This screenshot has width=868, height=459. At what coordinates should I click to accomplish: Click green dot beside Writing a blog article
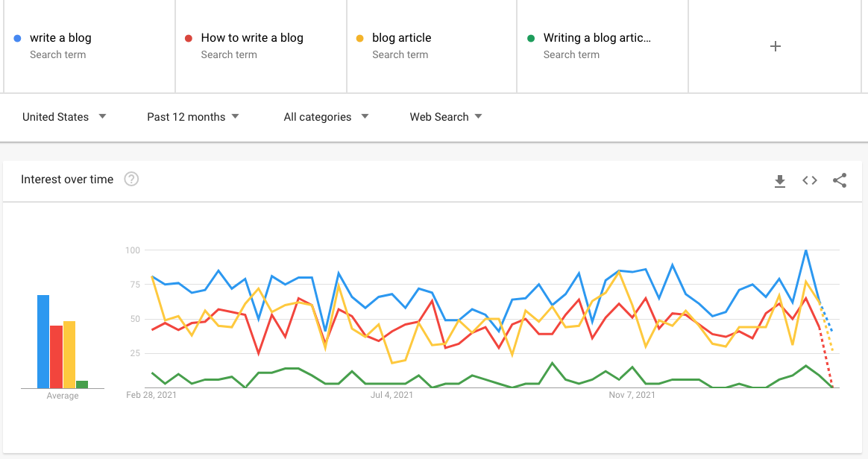point(531,38)
